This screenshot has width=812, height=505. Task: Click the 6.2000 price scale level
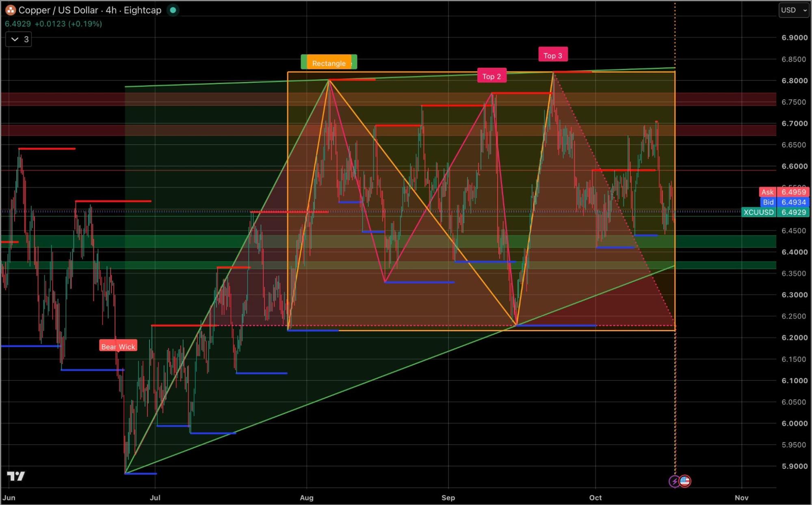click(x=795, y=338)
